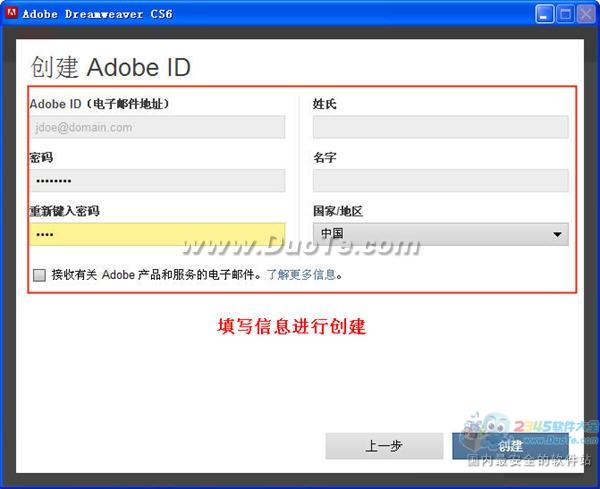Image resolution: width=600 pixels, height=489 pixels.
Task: Open the 了解更多信息 link
Action: tap(301, 274)
